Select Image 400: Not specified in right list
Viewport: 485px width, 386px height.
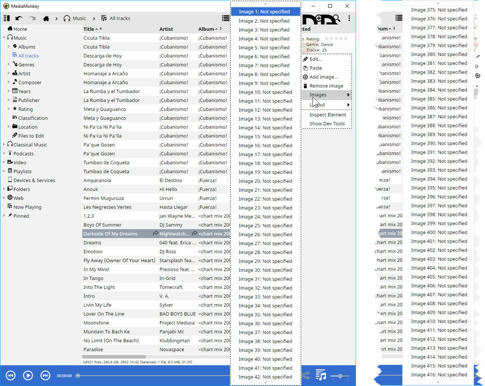click(438, 232)
